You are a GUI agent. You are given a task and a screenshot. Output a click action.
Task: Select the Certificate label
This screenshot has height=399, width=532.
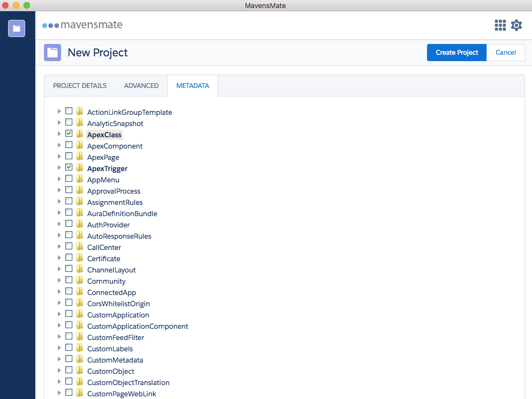[104, 258]
